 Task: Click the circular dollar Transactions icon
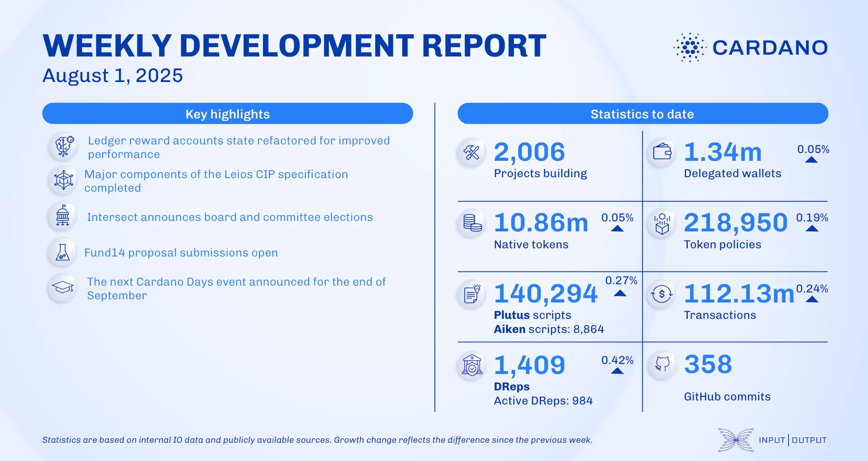click(x=661, y=294)
